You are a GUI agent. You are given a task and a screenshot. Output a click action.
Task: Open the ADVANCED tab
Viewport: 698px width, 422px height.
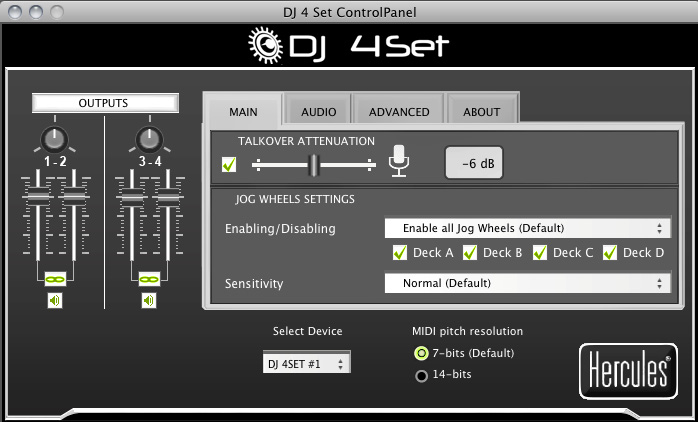(399, 112)
